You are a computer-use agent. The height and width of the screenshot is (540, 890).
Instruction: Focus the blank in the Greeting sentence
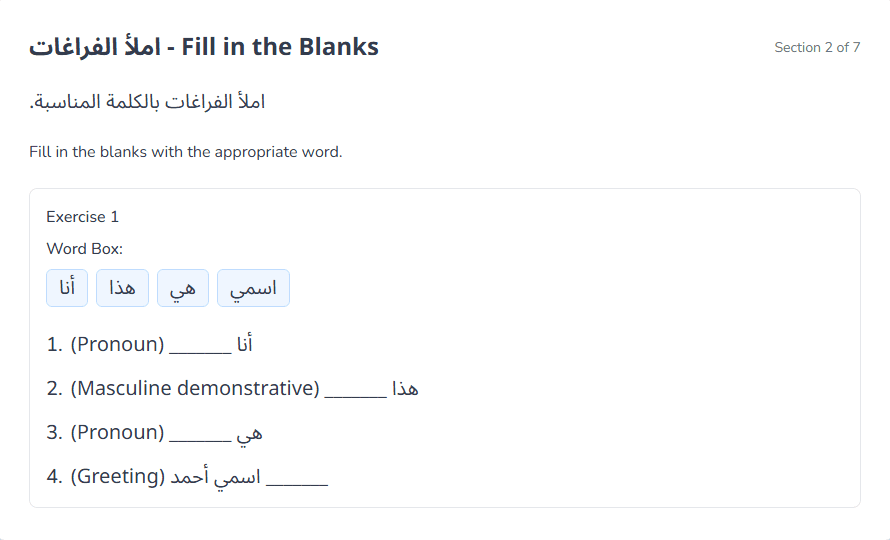pyautogui.click(x=297, y=477)
